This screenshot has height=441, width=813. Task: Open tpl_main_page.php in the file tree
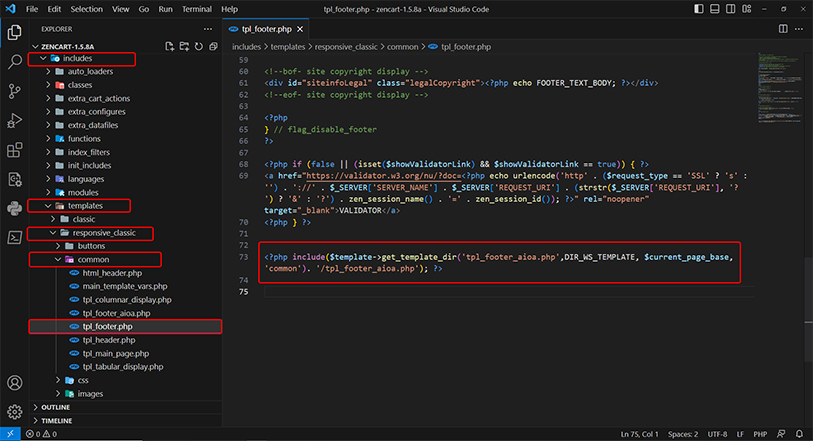point(116,353)
